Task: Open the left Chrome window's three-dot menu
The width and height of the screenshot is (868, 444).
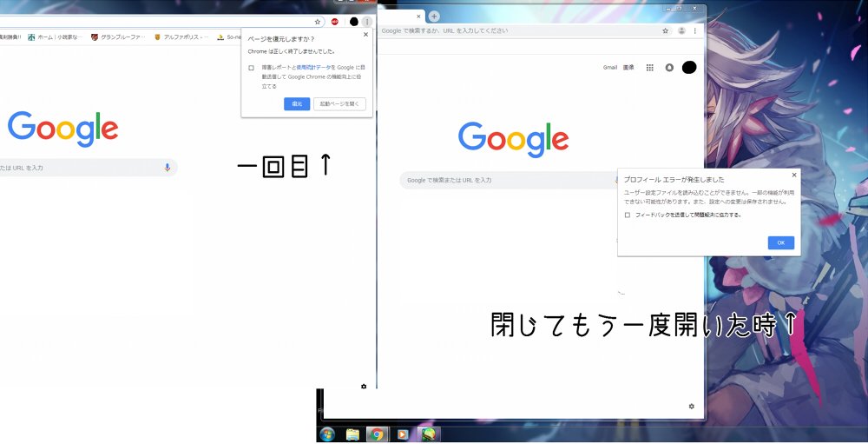Action: click(367, 22)
